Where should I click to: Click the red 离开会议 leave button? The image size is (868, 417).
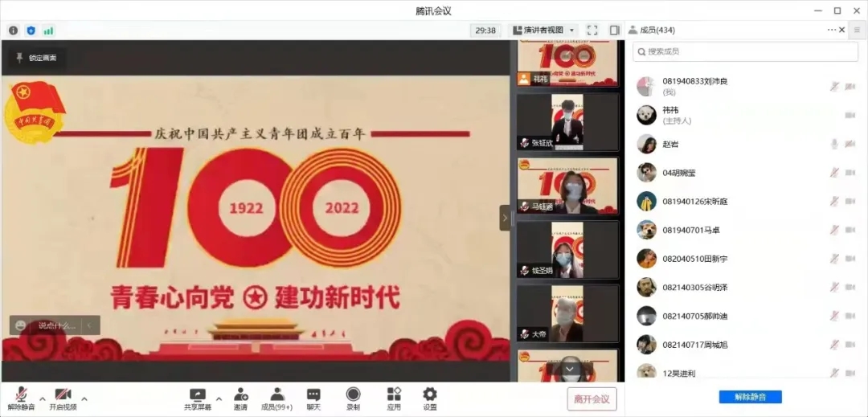592,399
